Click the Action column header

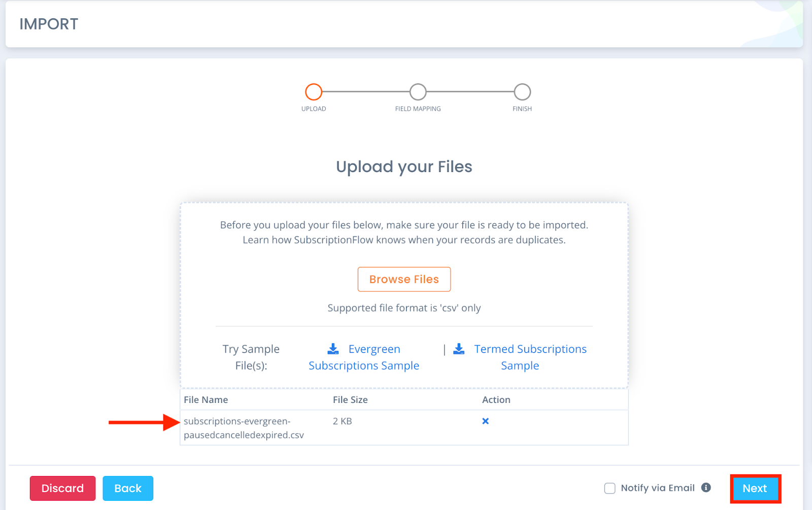pyautogui.click(x=496, y=400)
